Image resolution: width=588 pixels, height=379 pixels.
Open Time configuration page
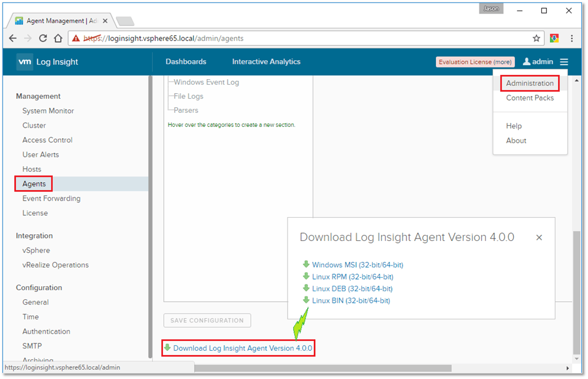[x=31, y=317]
